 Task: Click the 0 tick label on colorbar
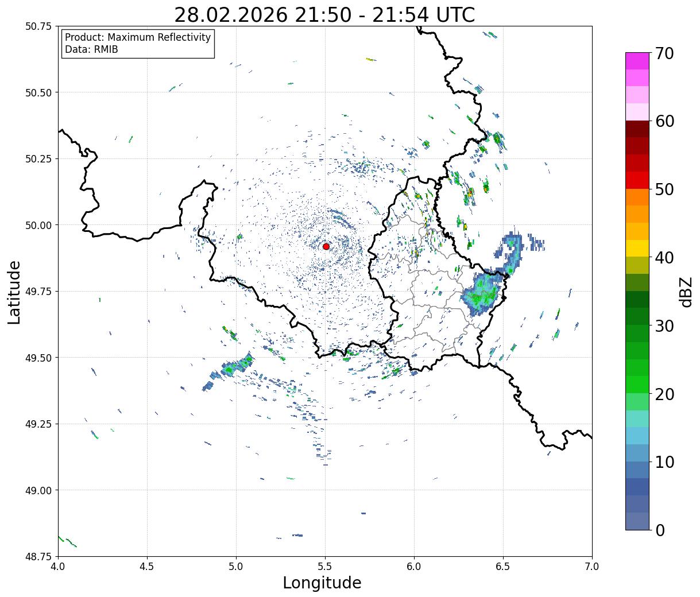click(660, 530)
